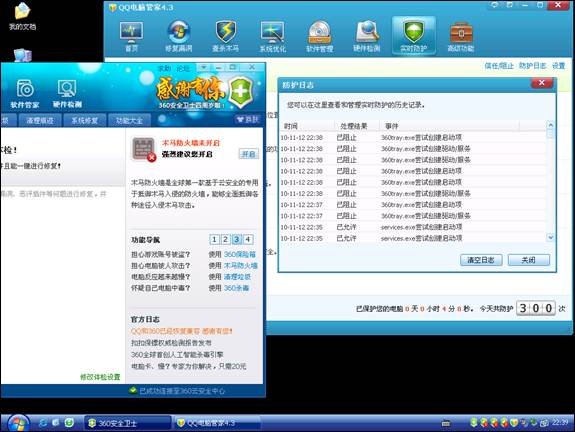This screenshot has width=575, height=432.
Task: Click scroll down arrow in log list
Action: coord(550,237)
